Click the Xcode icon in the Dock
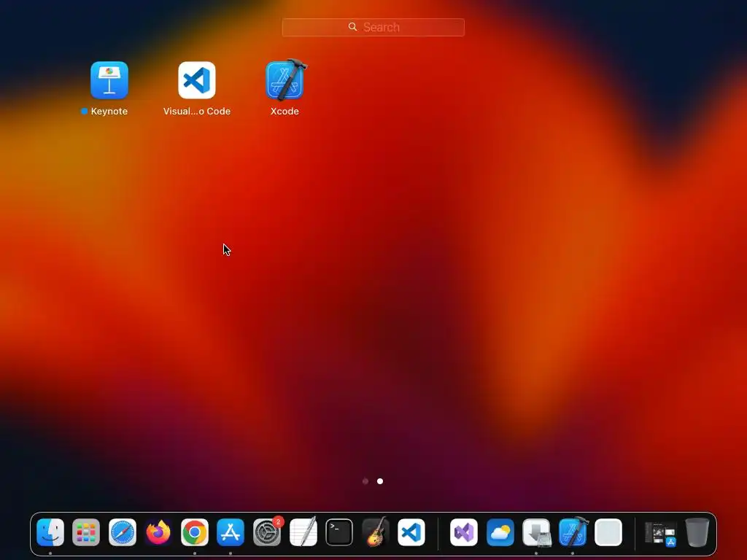The height and width of the screenshot is (560, 747). pos(573,532)
